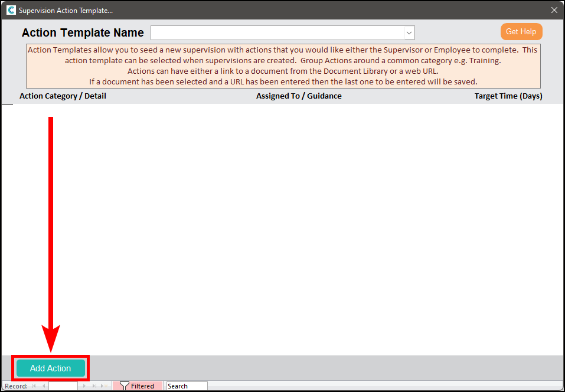The height and width of the screenshot is (392, 565).
Task: Jump to the last record
Action: point(94,386)
